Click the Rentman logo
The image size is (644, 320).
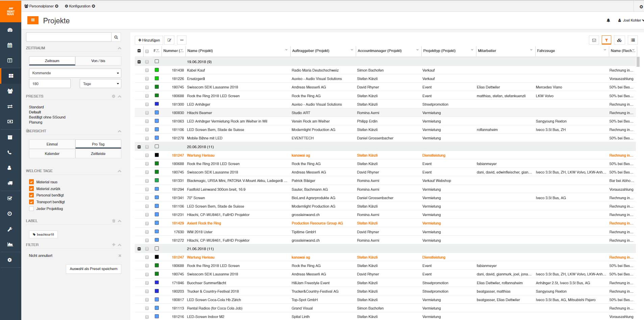10,11
